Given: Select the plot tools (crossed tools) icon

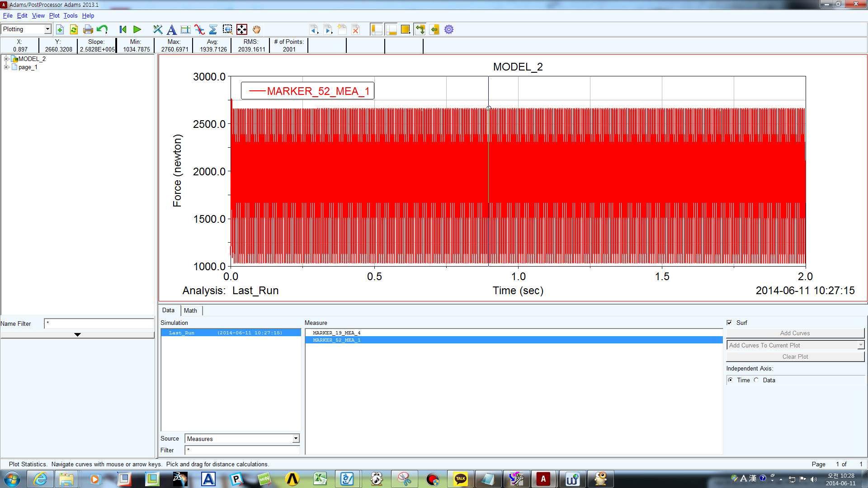Looking at the screenshot, I should [157, 30].
